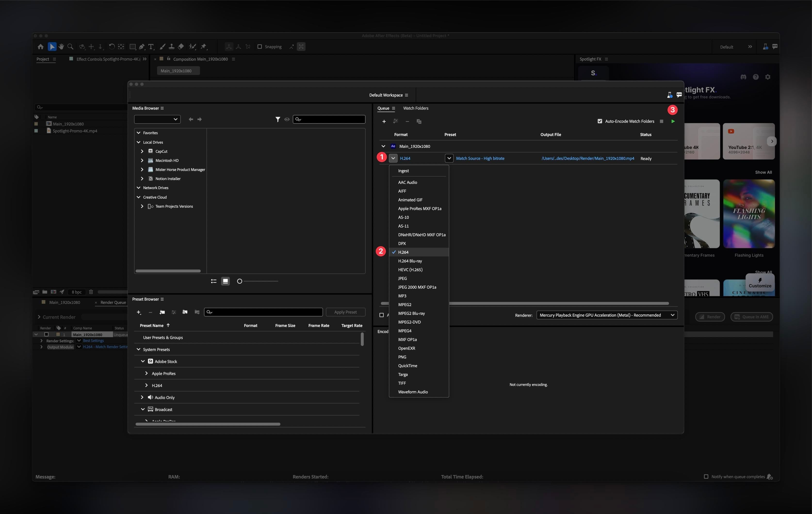Enable Notify when queue completes checkbox
The height and width of the screenshot is (514, 812).
point(706,476)
